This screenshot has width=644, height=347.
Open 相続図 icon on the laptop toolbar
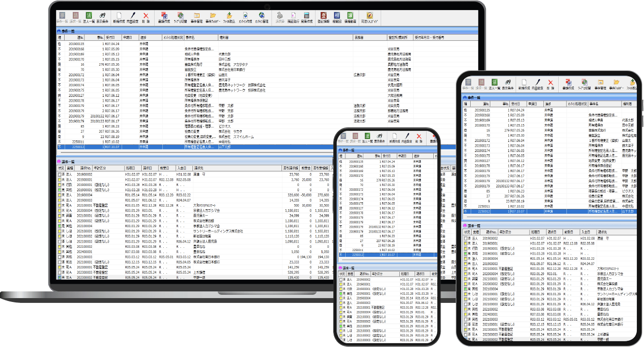(337, 18)
